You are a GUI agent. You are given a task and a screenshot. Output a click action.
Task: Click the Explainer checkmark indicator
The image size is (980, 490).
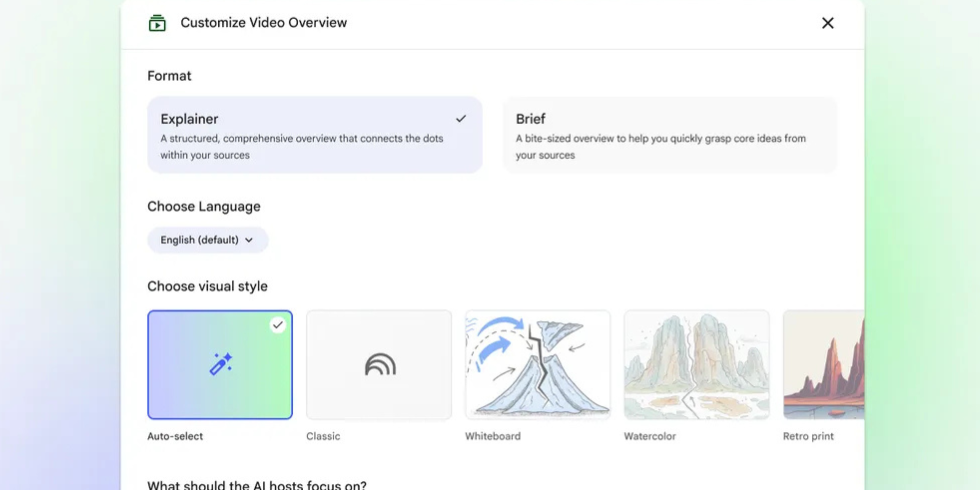[461, 119]
